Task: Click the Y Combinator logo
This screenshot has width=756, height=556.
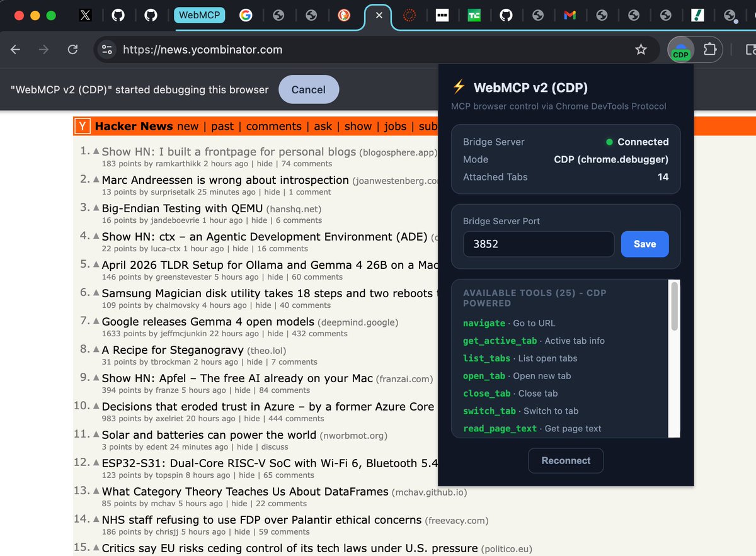Action: [83, 127]
